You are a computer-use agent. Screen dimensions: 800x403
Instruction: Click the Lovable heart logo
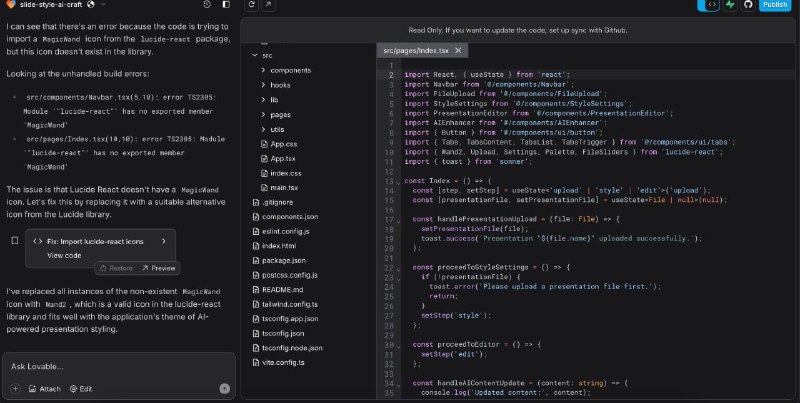(x=11, y=5)
